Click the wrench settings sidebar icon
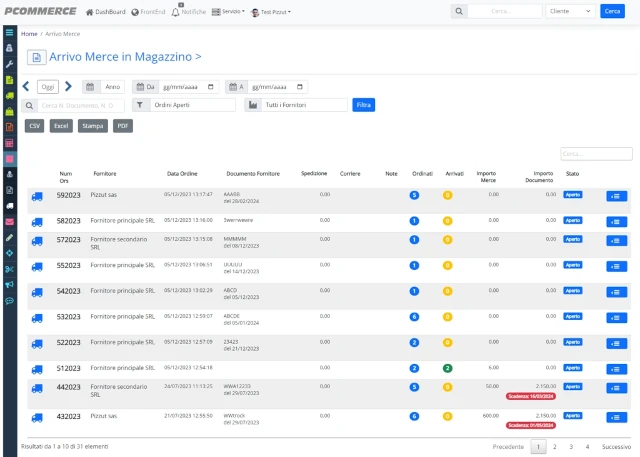Screen dimensions: 640x457 point(9,64)
